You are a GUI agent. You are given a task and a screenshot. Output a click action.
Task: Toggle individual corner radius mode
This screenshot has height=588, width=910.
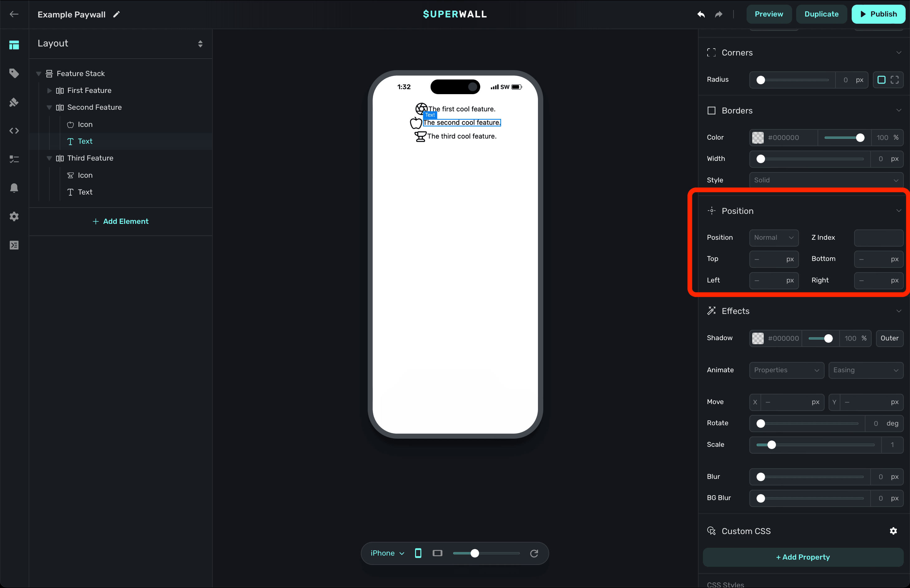895,80
